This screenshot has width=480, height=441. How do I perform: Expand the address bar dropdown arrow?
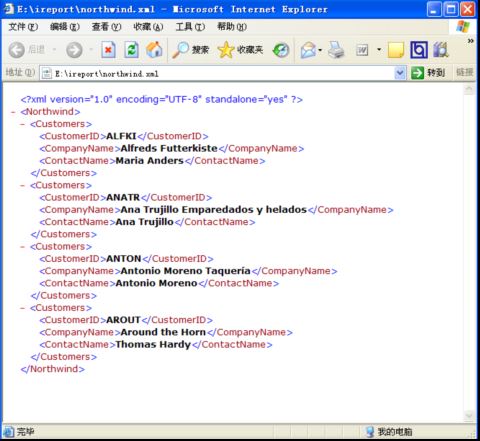400,73
